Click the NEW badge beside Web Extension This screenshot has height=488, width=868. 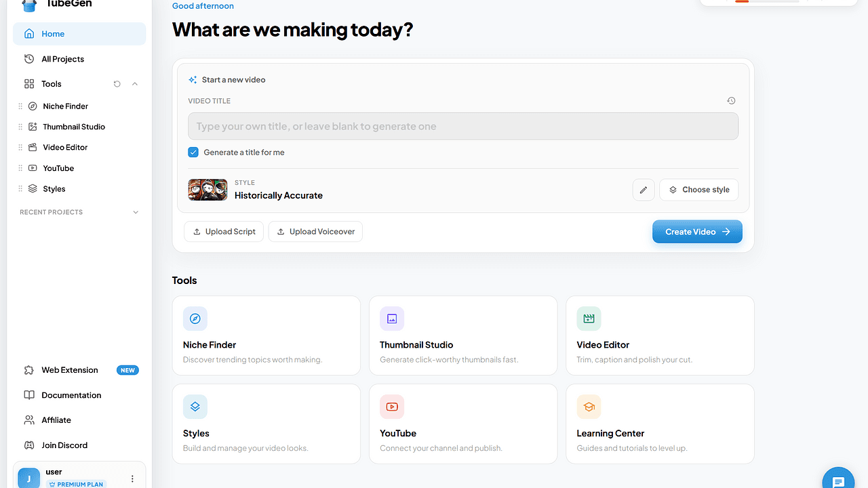[x=127, y=370]
